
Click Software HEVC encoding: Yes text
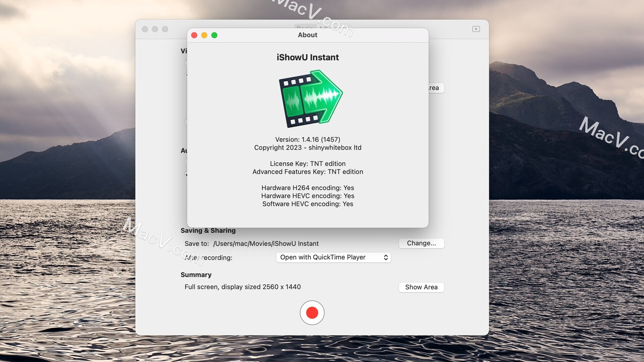pyautogui.click(x=308, y=204)
